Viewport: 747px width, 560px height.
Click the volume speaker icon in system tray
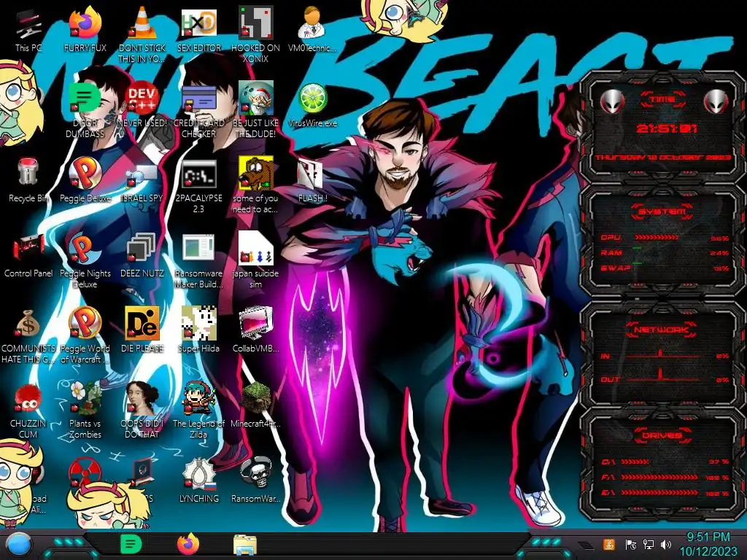coord(666,545)
